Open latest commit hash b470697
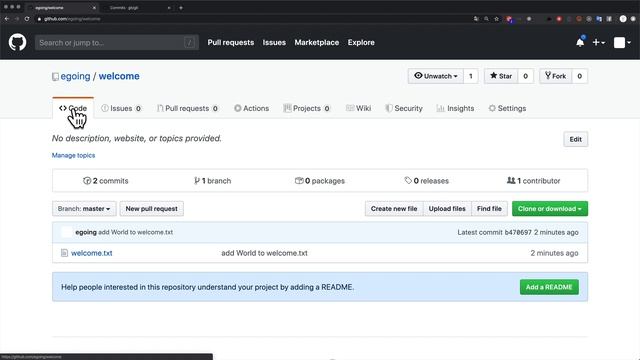The height and width of the screenshot is (360, 640). coord(518,232)
